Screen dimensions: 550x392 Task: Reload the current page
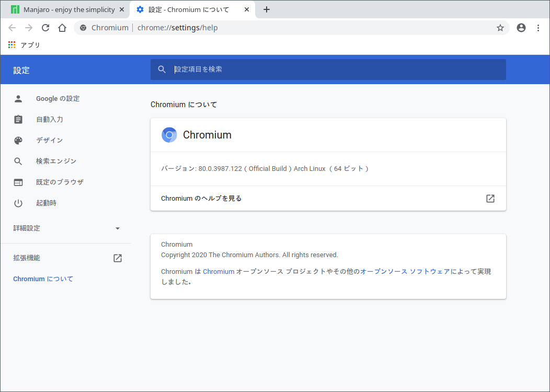pos(45,28)
